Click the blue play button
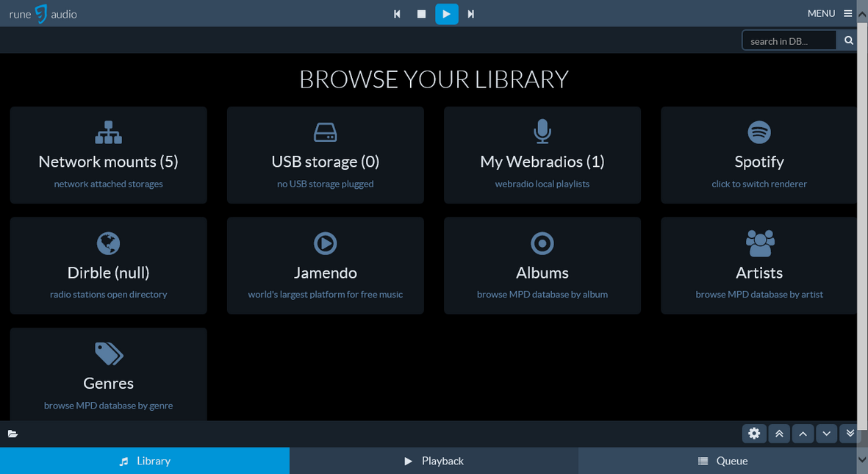 447,14
